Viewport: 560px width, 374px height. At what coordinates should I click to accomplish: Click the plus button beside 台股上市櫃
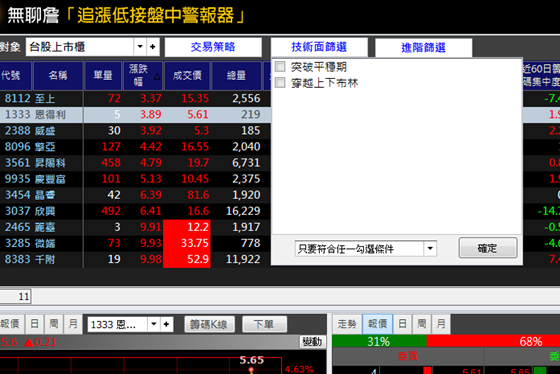click(x=153, y=47)
